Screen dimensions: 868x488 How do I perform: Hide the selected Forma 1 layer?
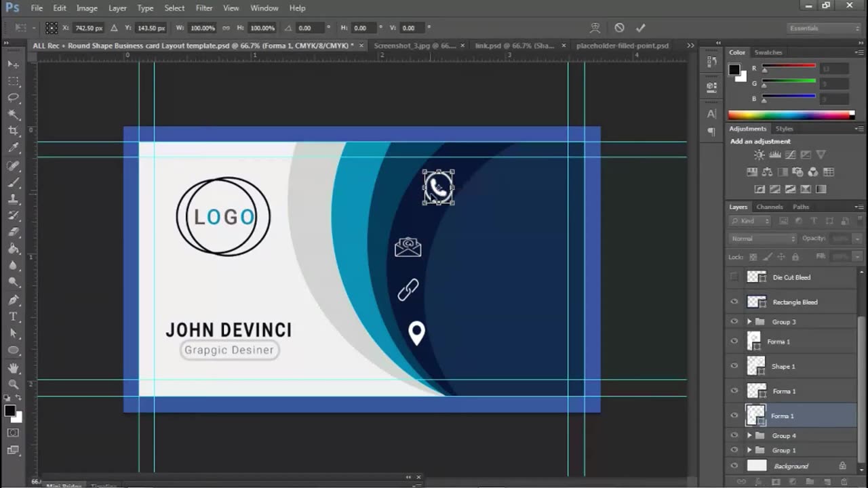click(734, 415)
